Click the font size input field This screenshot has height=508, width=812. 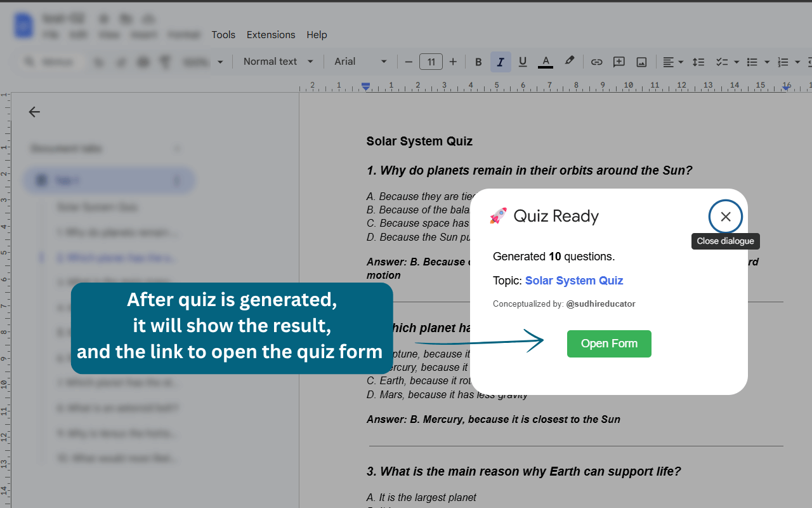tap(431, 62)
